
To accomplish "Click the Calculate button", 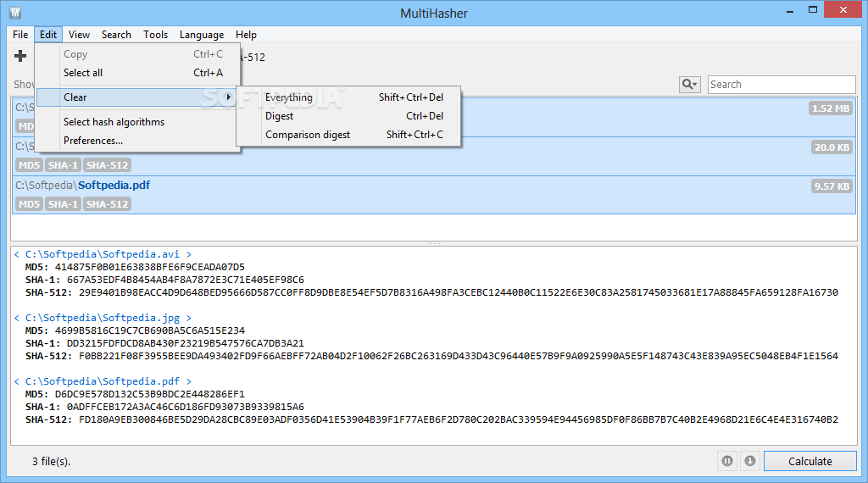I will pyautogui.click(x=810, y=461).
